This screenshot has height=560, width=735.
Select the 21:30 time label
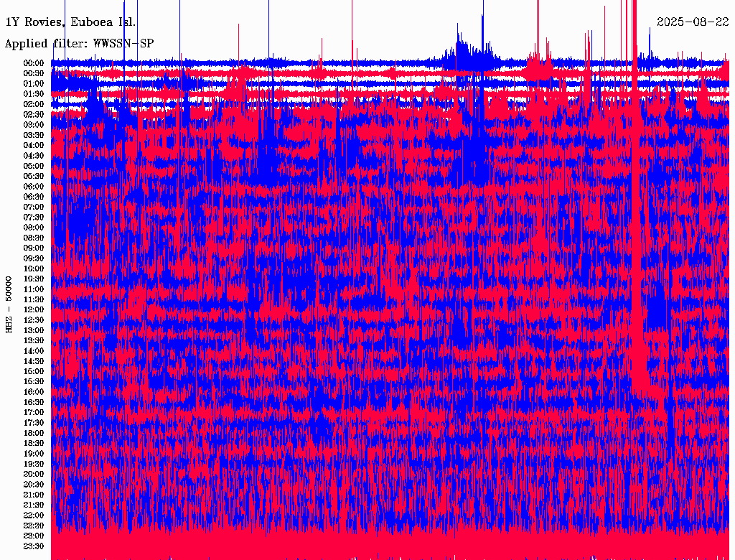pyautogui.click(x=34, y=505)
